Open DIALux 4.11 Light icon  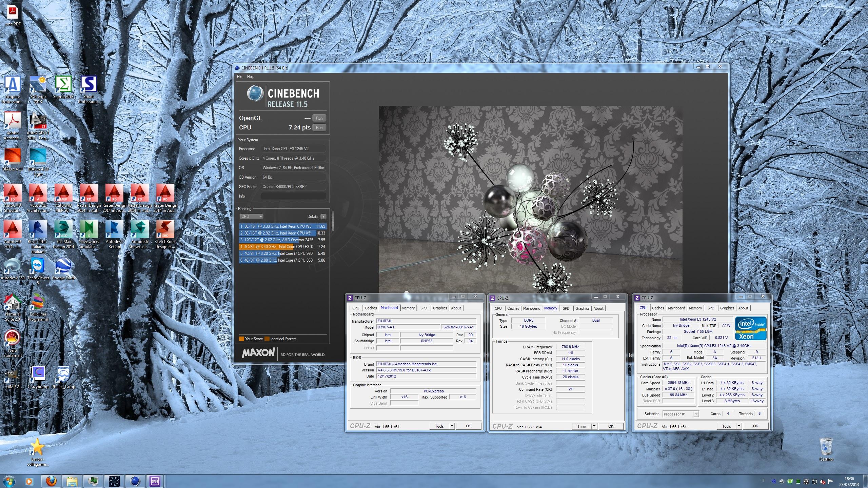(38, 162)
